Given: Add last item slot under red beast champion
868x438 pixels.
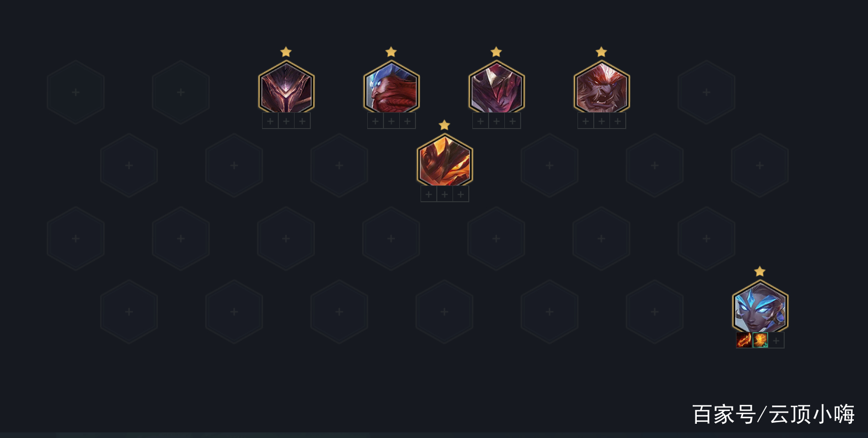Looking at the screenshot, I should 618,121.
